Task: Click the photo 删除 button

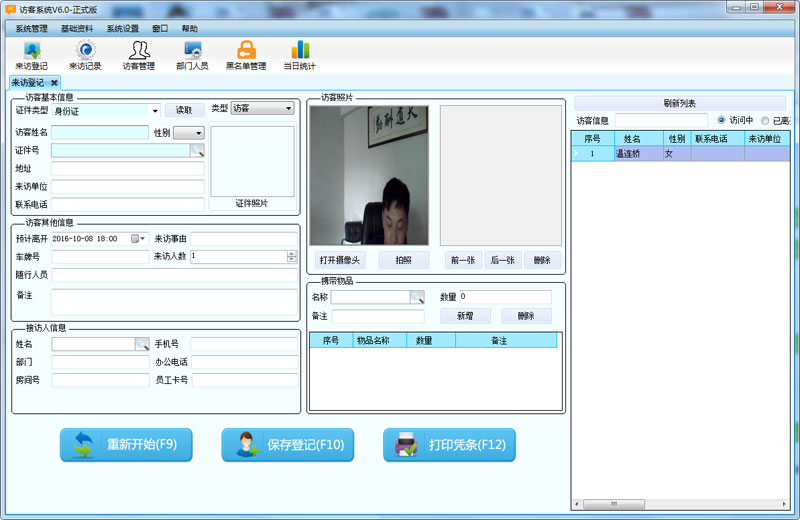Action: click(542, 260)
